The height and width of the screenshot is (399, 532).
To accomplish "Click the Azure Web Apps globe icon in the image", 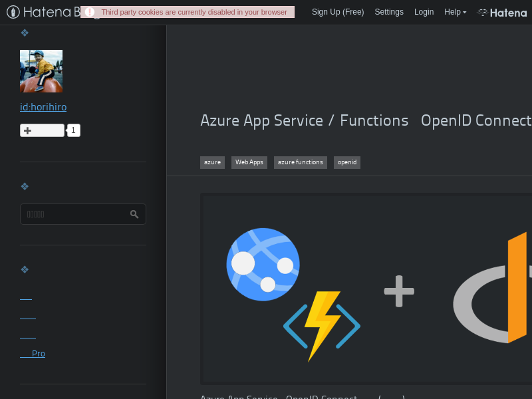I will [263, 264].
